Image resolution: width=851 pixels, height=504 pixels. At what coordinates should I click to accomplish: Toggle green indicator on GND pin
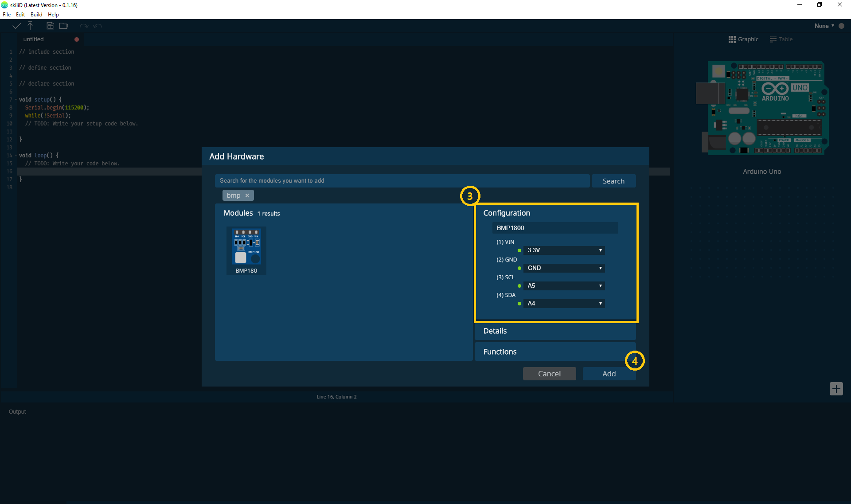tap(519, 268)
